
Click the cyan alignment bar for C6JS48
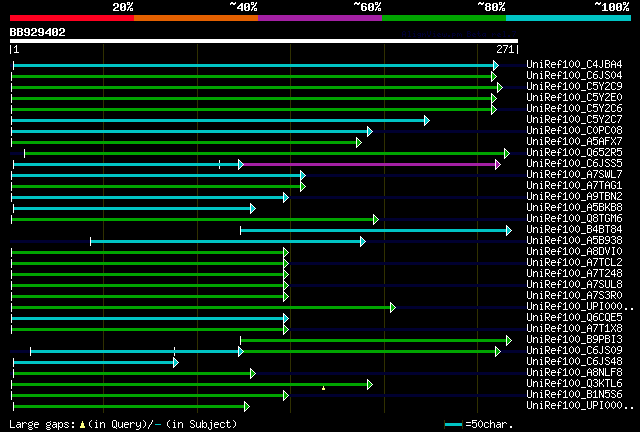93,362
